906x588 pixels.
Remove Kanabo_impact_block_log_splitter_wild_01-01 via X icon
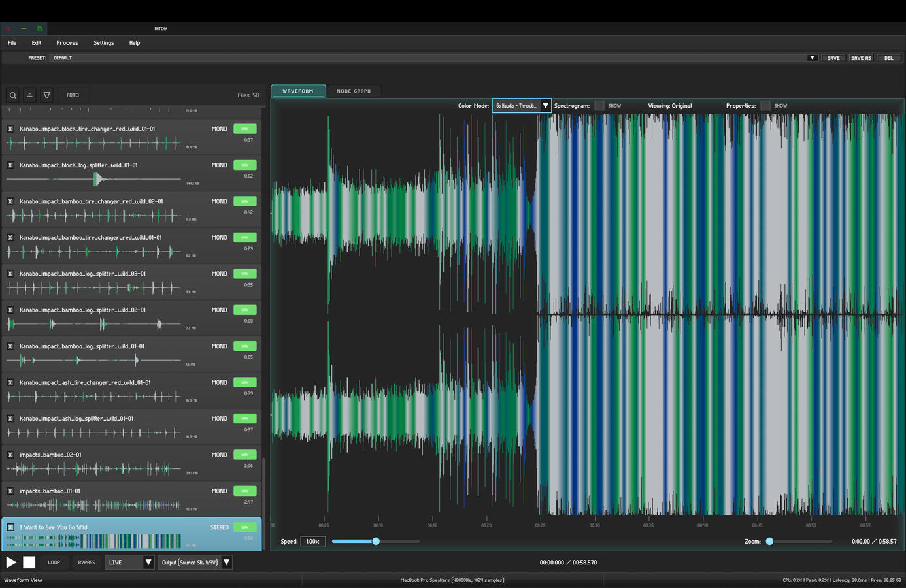point(10,165)
